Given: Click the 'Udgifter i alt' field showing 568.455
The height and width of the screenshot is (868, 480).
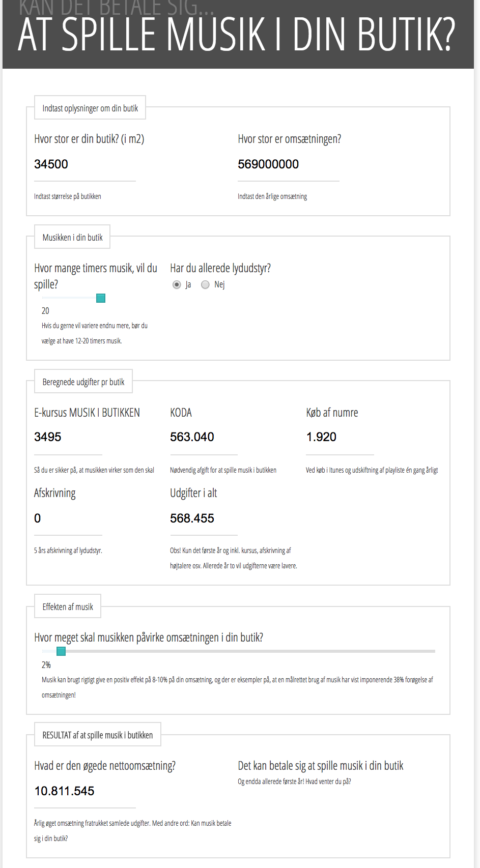Looking at the screenshot, I should (x=204, y=518).
